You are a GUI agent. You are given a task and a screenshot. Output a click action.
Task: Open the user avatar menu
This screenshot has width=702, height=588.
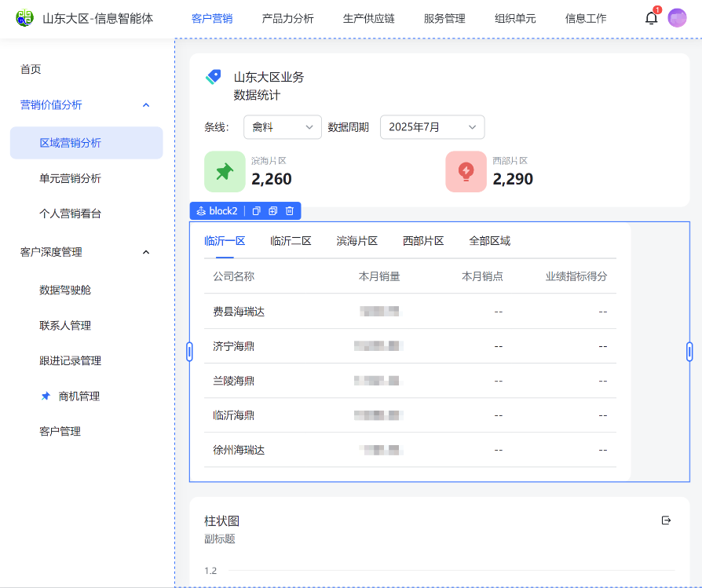[x=677, y=18]
